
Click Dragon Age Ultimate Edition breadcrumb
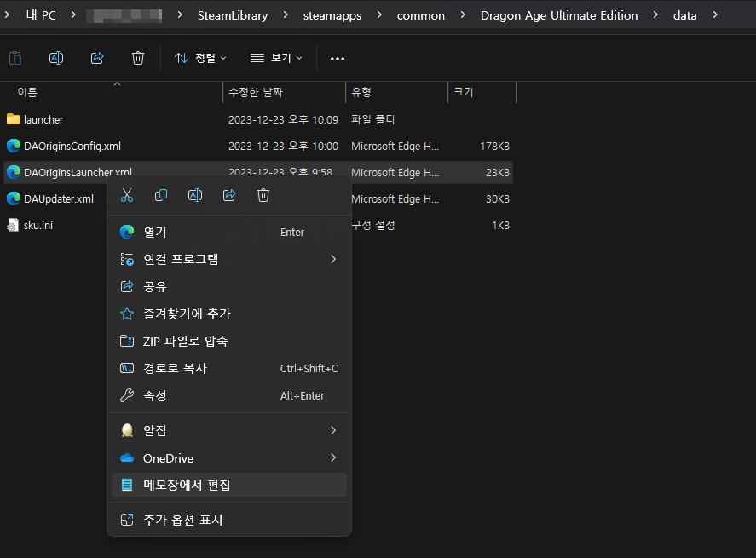coord(559,15)
